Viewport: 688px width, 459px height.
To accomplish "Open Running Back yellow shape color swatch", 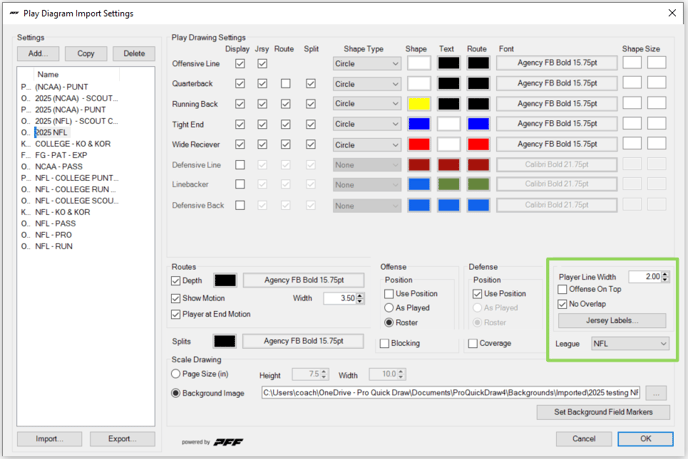I will 419,104.
